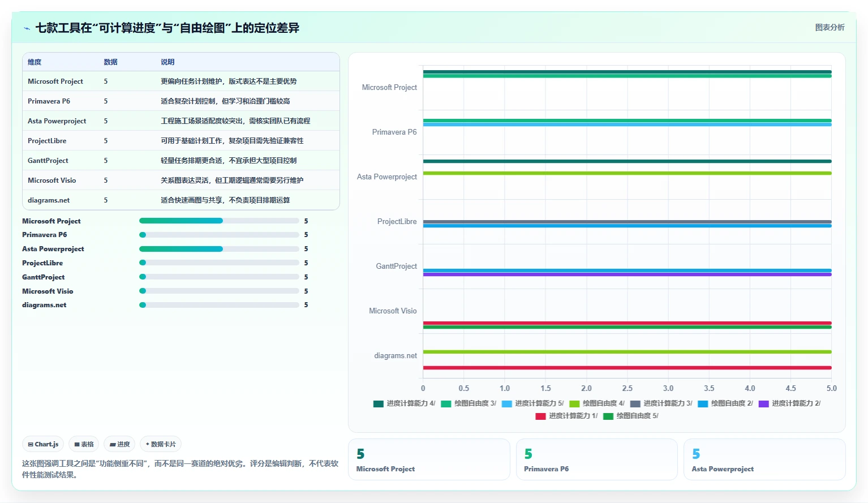Screen dimensions: 868x503
Task: Click the diagrams.net progress bar
Action: point(219,305)
